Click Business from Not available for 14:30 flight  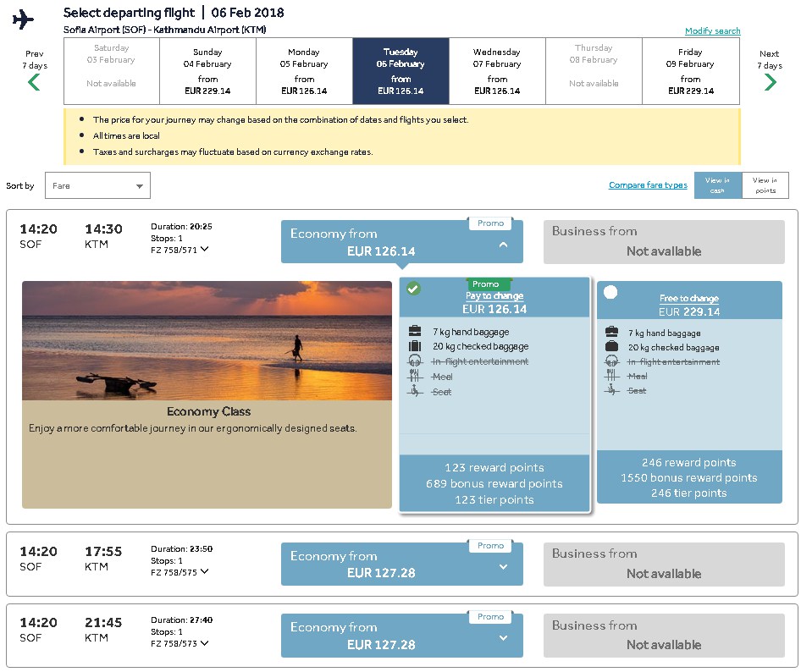click(664, 241)
